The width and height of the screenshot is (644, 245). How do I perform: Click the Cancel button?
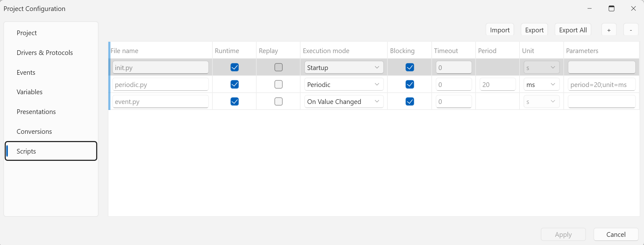pyautogui.click(x=616, y=234)
